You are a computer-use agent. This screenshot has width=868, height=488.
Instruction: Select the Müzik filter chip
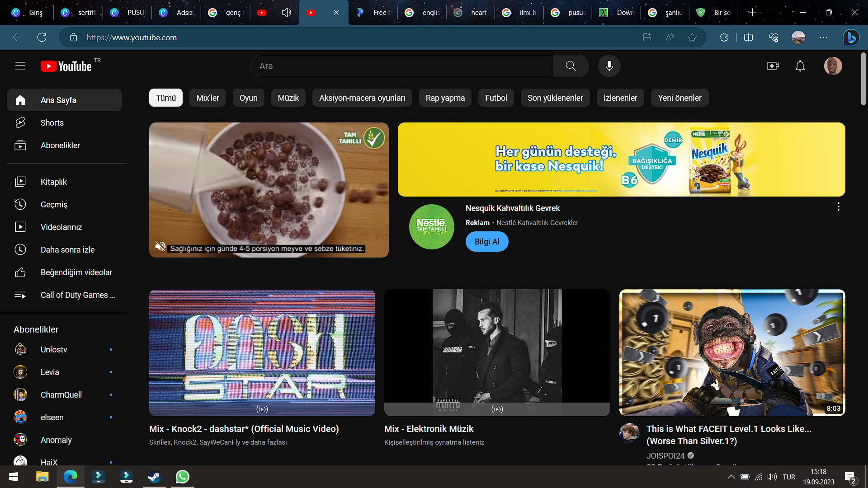288,98
